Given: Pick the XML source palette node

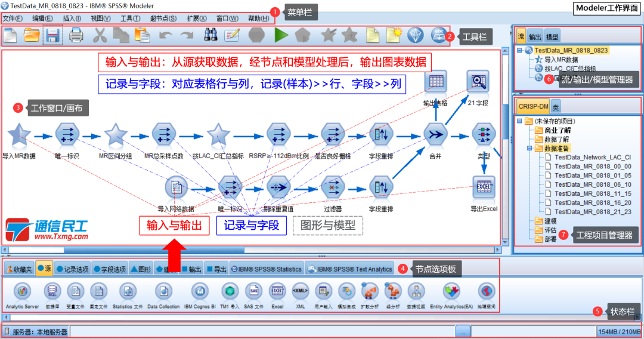Looking at the screenshot, I should coord(300,291).
